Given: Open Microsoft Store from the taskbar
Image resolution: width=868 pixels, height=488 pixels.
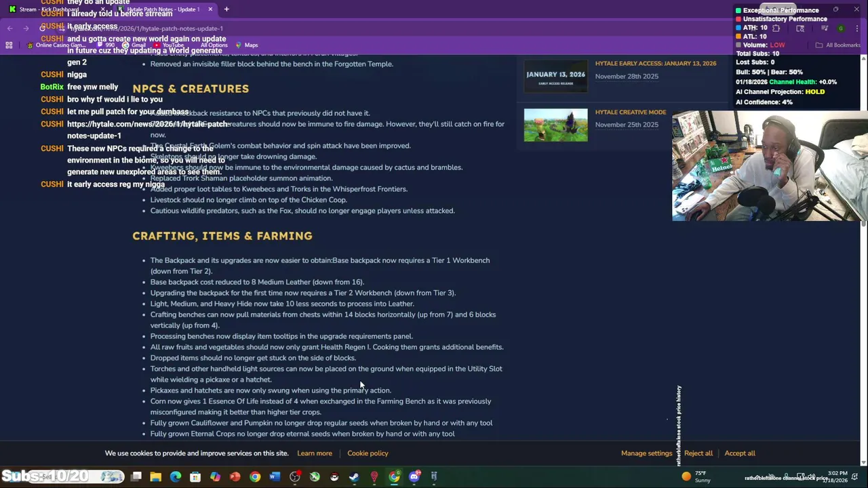Looking at the screenshot, I should point(195,476).
